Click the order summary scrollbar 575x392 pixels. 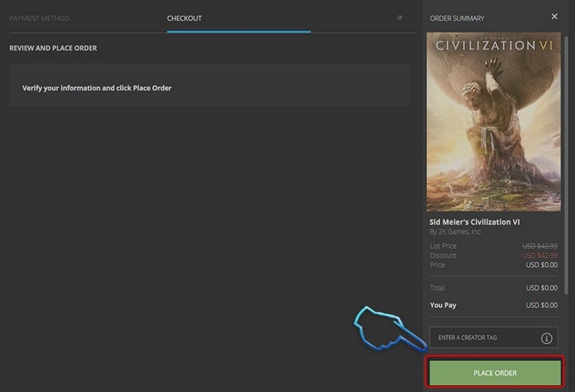[x=566, y=165]
